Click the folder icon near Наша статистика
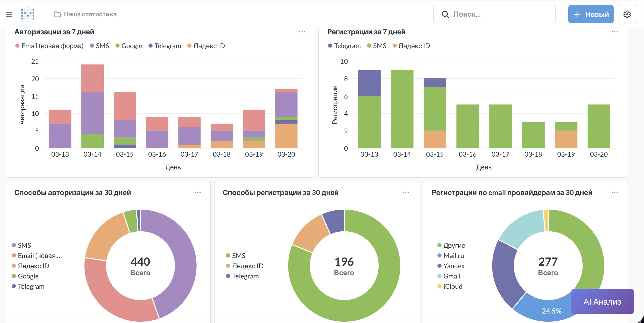644x323 pixels. coord(57,14)
